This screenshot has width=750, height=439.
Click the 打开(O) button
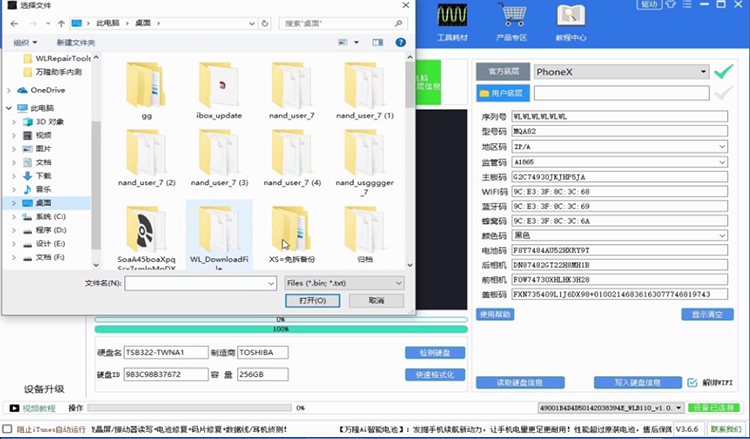(313, 300)
